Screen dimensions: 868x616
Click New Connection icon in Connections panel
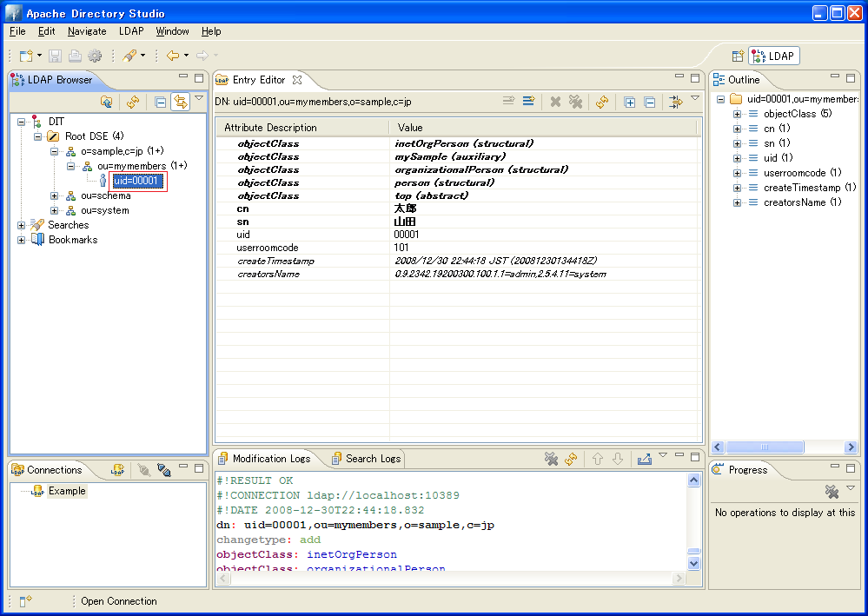[x=117, y=470]
